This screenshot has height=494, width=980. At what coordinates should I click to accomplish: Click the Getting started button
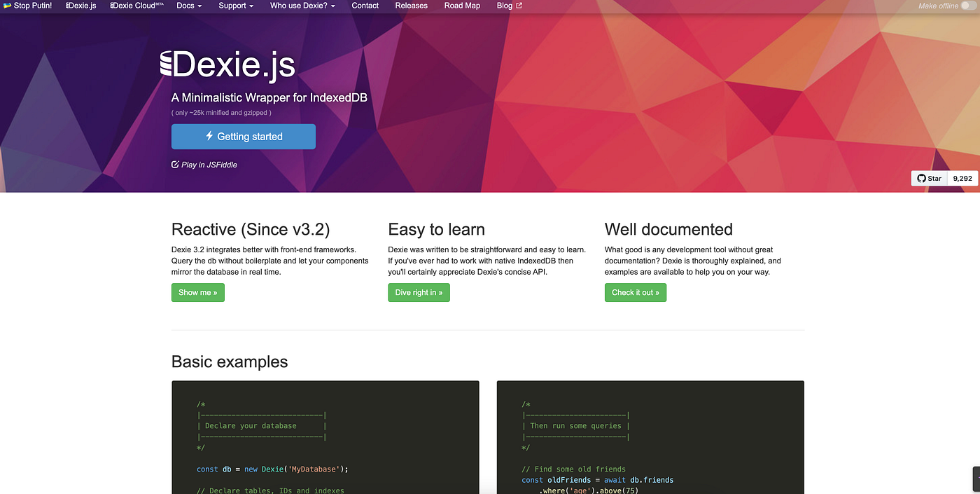(x=244, y=136)
